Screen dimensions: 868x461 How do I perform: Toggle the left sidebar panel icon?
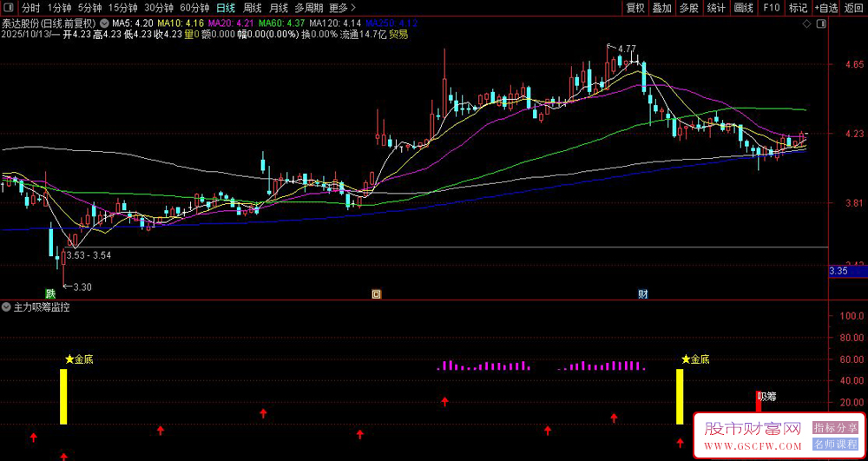click(x=9, y=8)
